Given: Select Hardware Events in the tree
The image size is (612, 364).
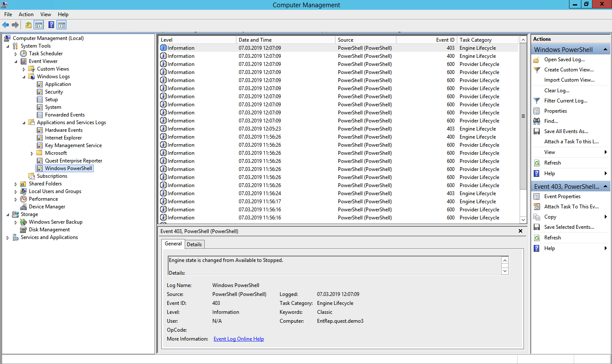Looking at the screenshot, I should [64, 130].
